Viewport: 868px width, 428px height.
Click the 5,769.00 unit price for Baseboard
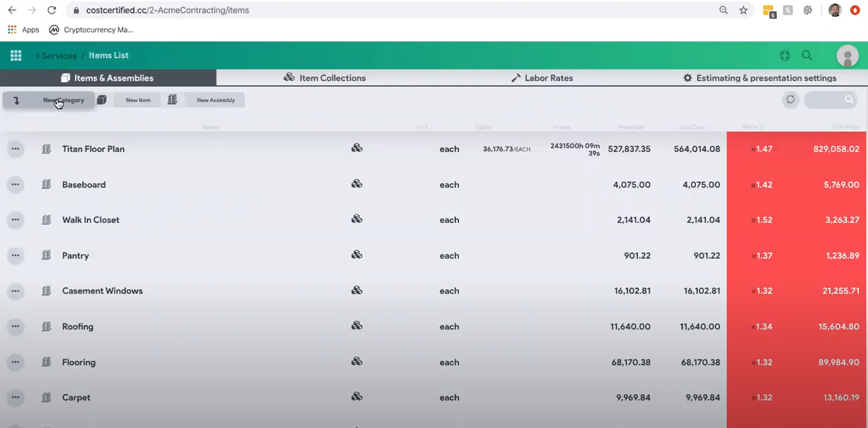click(x=842, y=185)
